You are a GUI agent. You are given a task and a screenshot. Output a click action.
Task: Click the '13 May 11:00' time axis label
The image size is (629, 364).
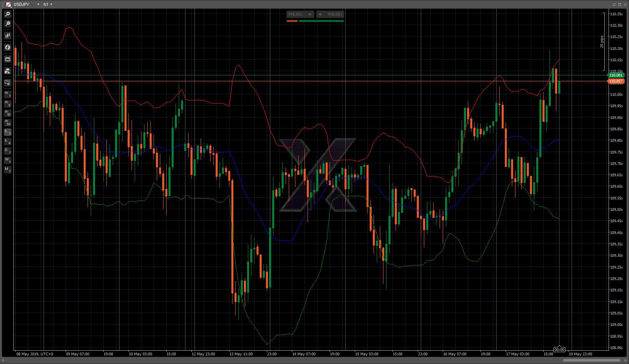click(x=241, y=354)
